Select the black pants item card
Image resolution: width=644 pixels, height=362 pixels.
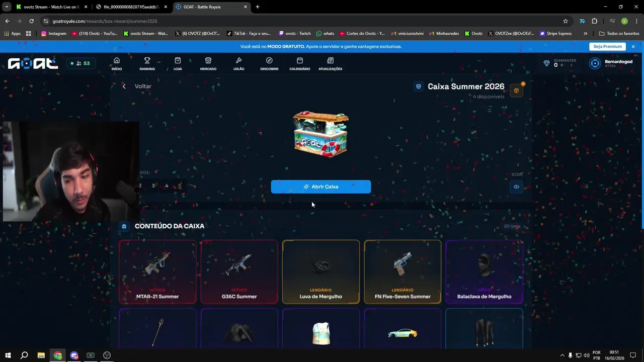484,329
